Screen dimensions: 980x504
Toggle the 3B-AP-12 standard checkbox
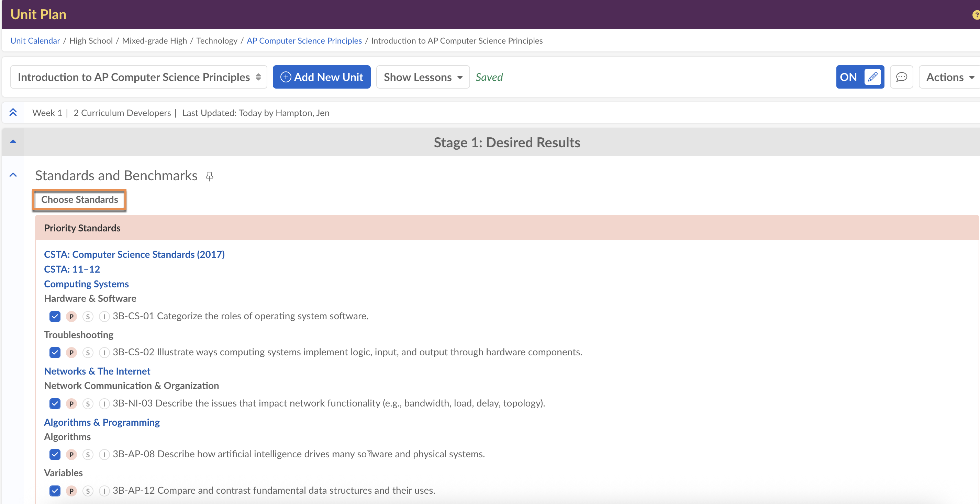[x=55, y=491]
